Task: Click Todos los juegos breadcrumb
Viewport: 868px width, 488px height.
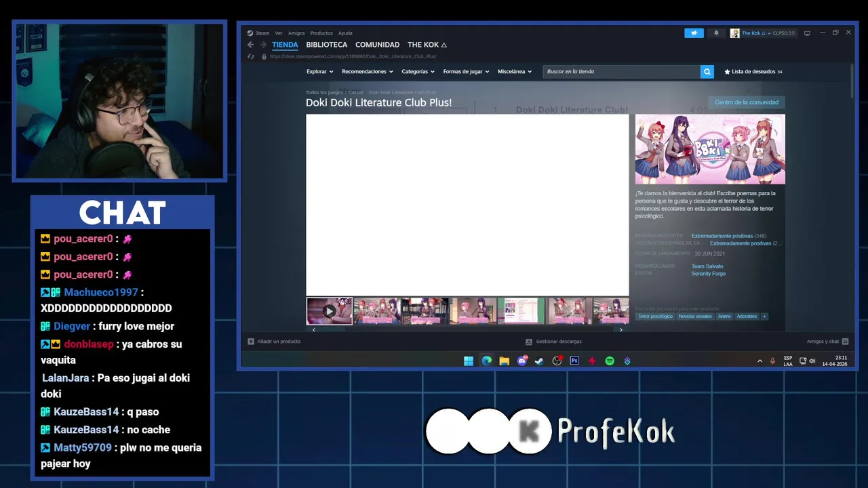Action: (324, 92)
